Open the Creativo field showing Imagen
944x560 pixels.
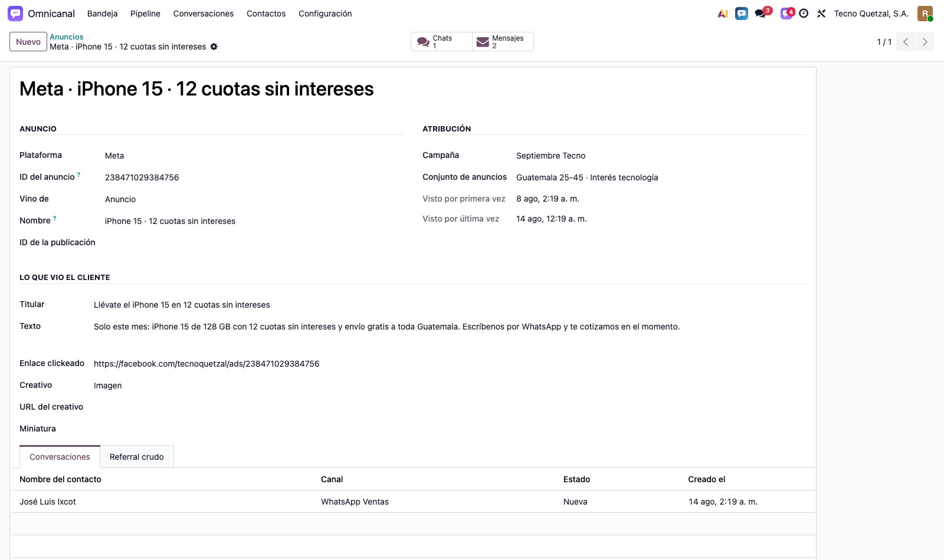(450, 386)
